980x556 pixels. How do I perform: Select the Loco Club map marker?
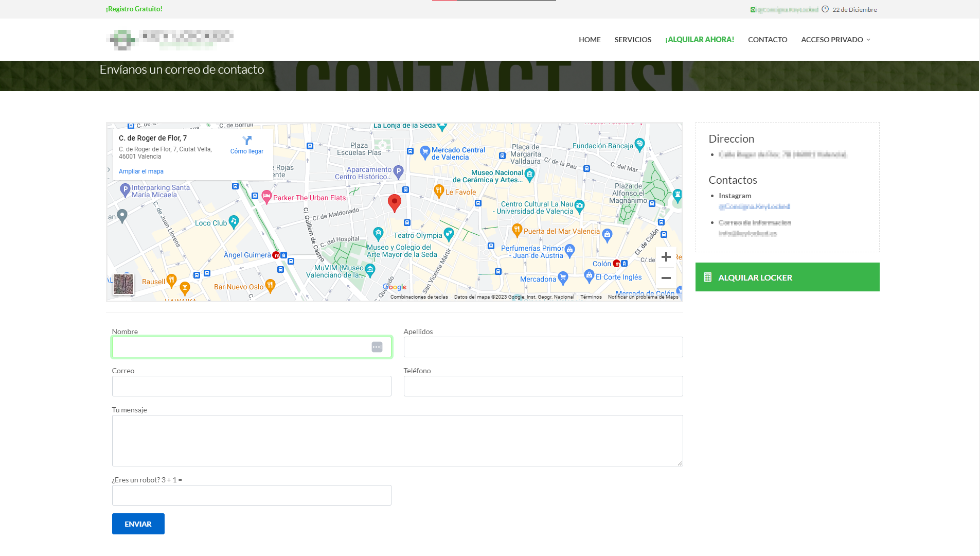tap(234, 222)
